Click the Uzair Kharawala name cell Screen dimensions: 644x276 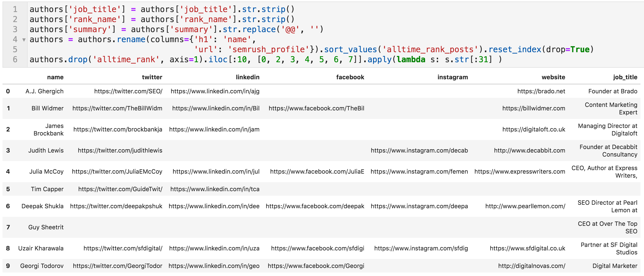click(x=41, y=248)
